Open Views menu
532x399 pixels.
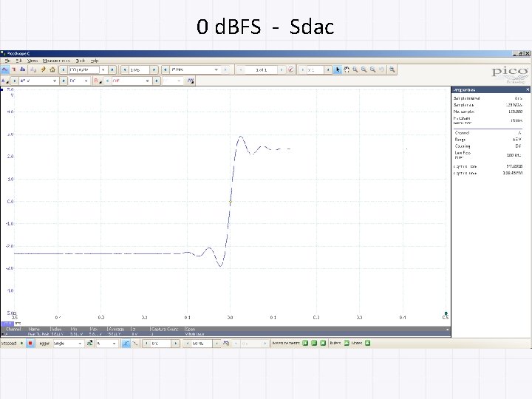coord(33,61)
